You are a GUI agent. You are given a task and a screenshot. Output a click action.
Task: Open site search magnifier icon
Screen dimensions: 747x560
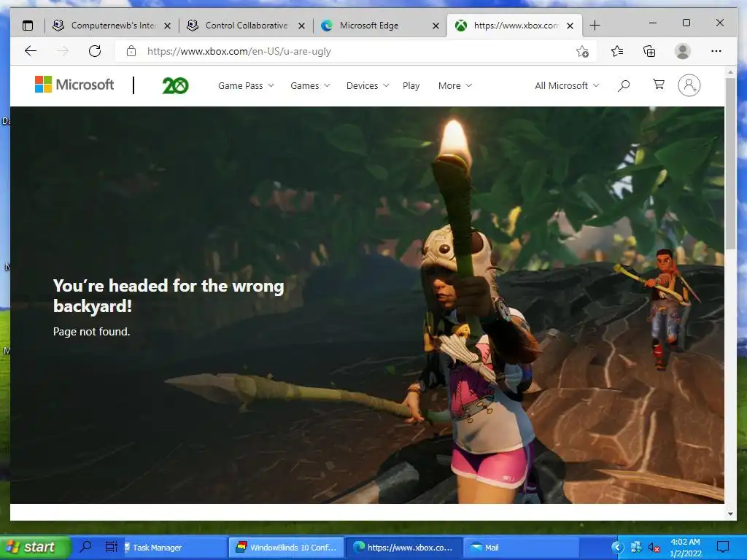(624, 86)
